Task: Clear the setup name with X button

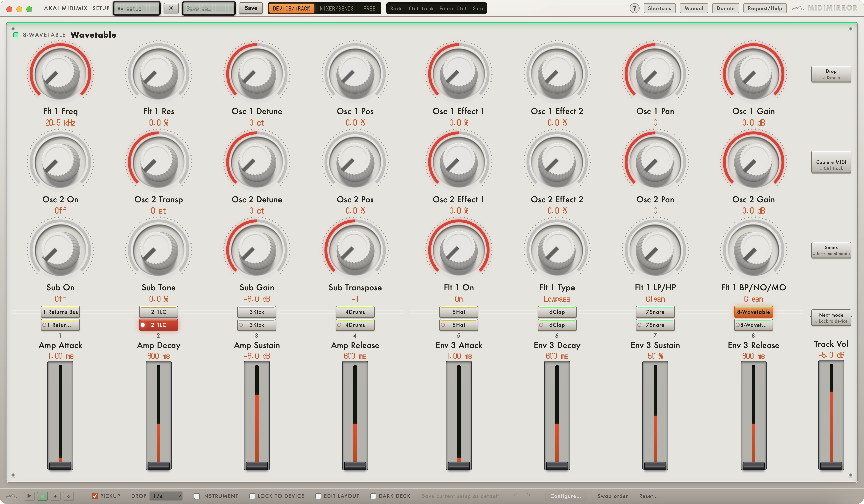Action: tap(171, 8)
